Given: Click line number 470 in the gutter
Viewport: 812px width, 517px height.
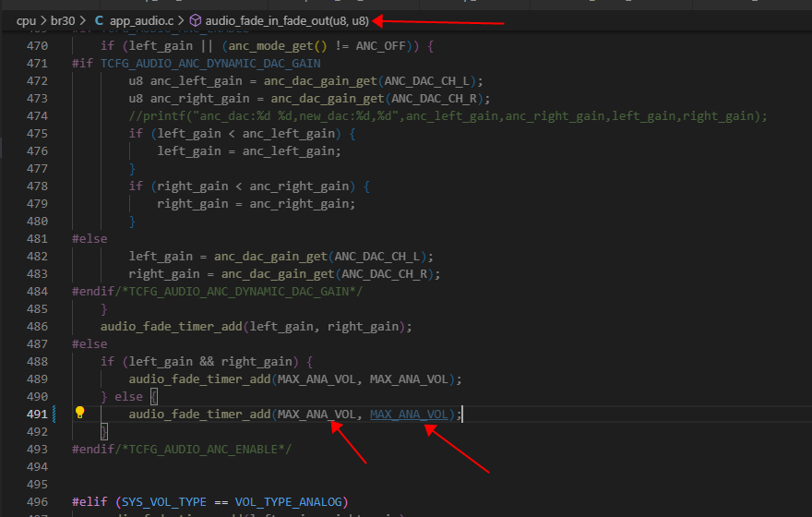Looking at the screenshot, I should pyautogui.click(x=37, y=46).
